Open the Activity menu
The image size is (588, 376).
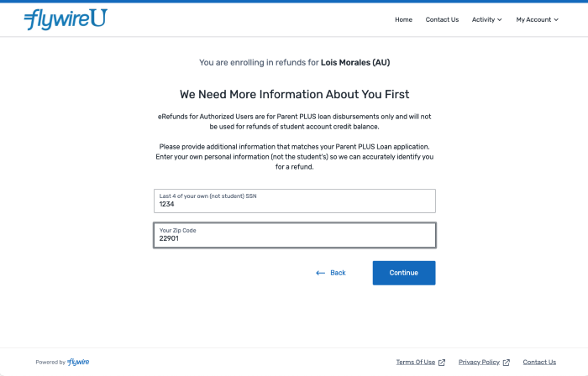[483, 19]
